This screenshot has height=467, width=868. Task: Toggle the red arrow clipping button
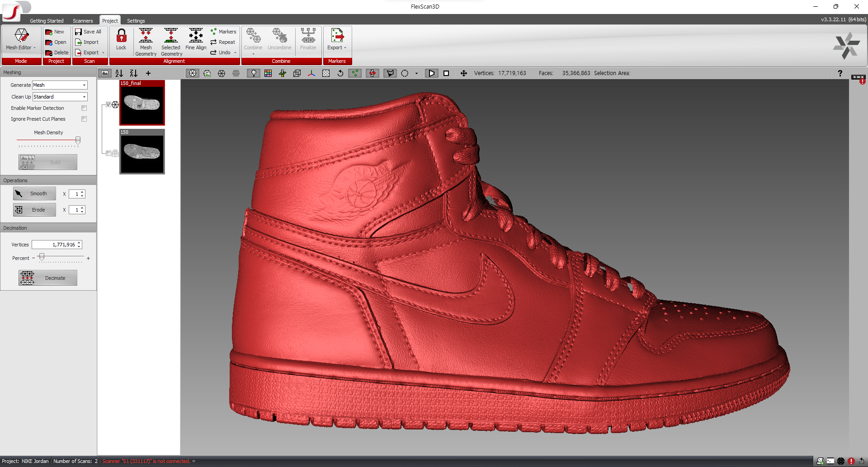[372, 73]
